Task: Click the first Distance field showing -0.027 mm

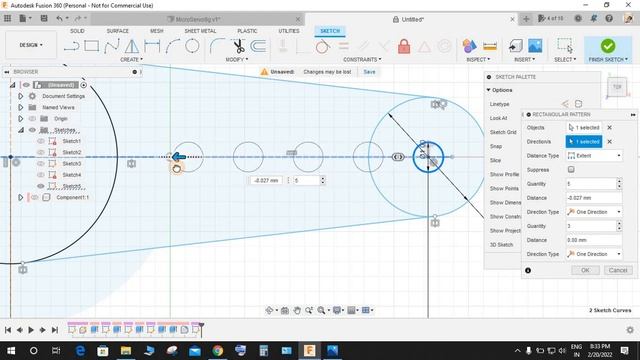Action: 594,198
